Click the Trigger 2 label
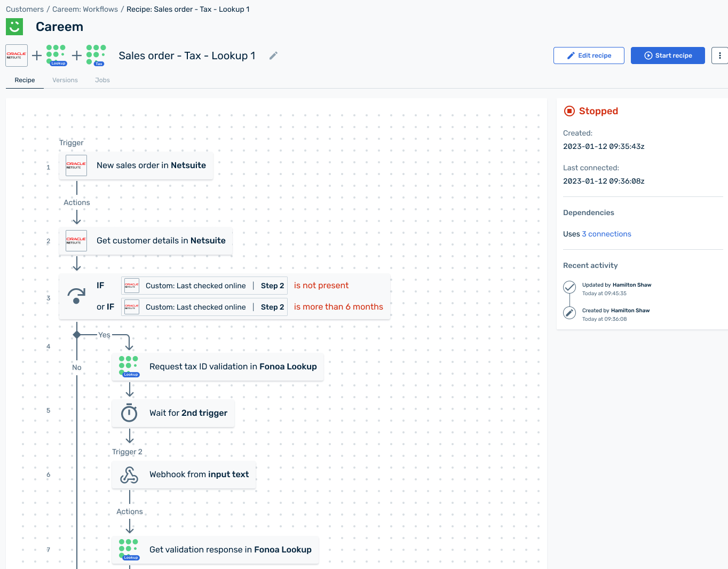728x569 pixels. [x=127, y=452]
